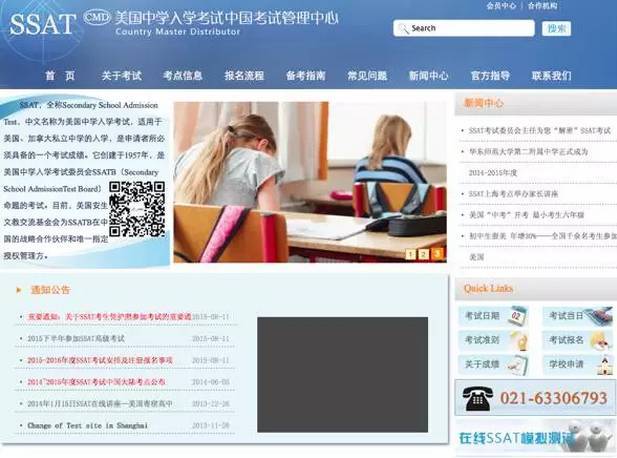Screen dimensions: 617x458
Task: Click the orange arrow beside 通知公告
Action: (x=18, y=290)
